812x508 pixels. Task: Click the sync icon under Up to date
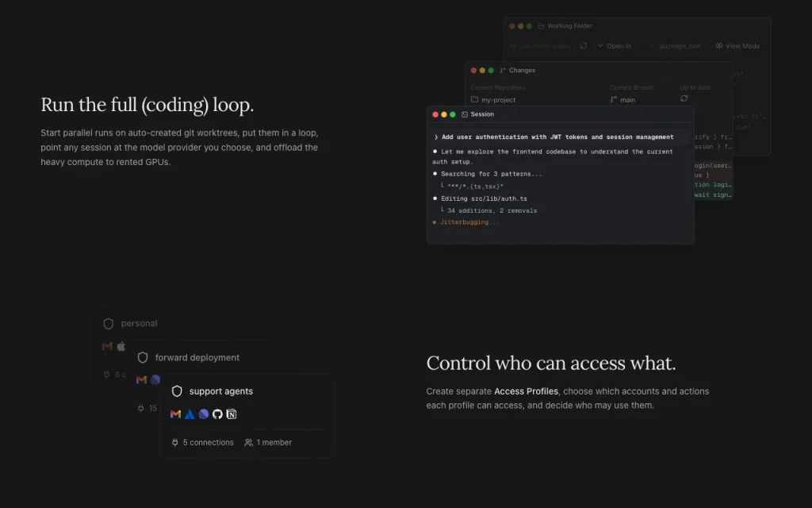click(x=684, y=98)
